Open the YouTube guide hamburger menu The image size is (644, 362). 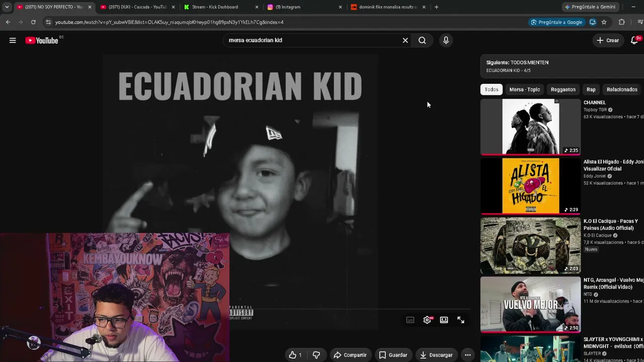(x=13, y=40)
